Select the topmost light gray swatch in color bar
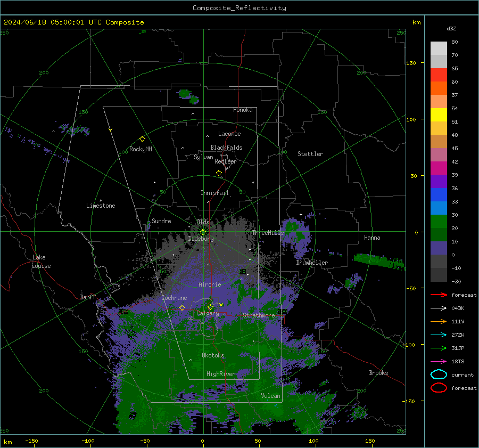Viewport: 479px width, 448px height. coord(439,48)
